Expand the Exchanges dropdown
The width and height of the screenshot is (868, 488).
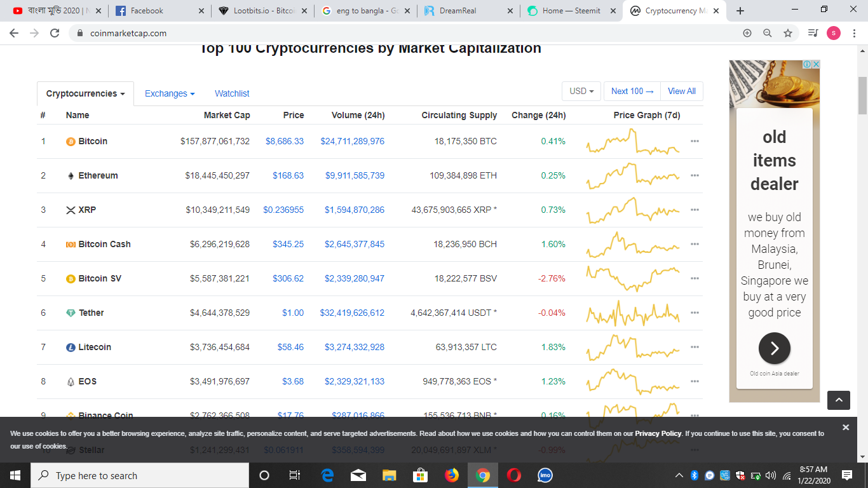coord(169,93)
